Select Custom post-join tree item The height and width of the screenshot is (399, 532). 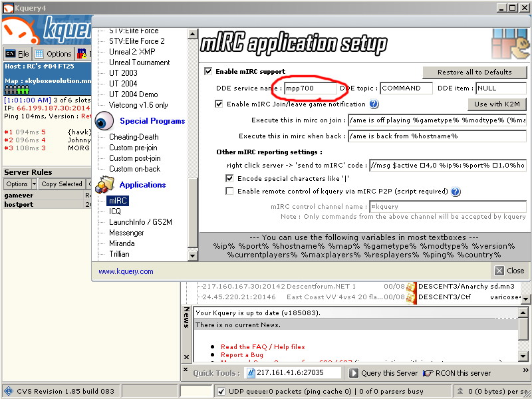[135, 158]
